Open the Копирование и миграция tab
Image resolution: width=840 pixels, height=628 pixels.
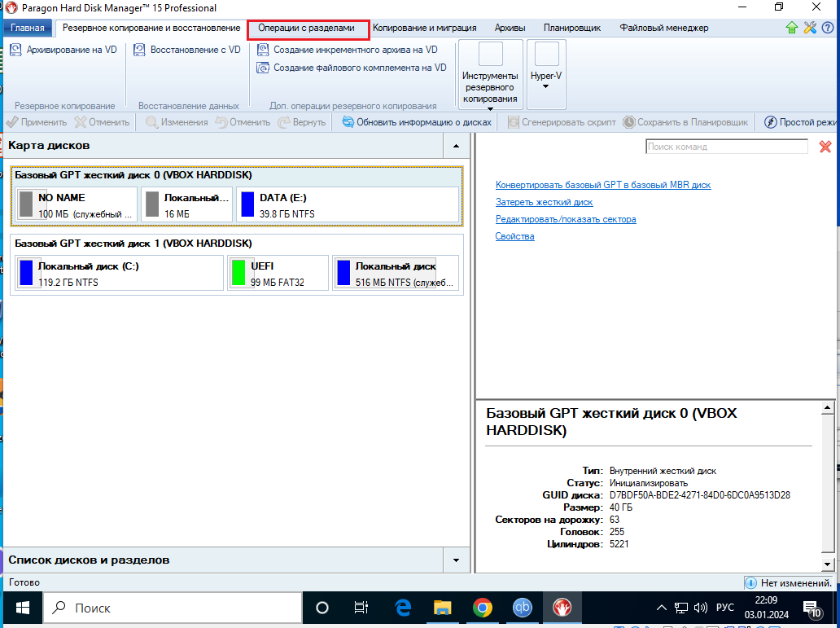click(424, 28)
